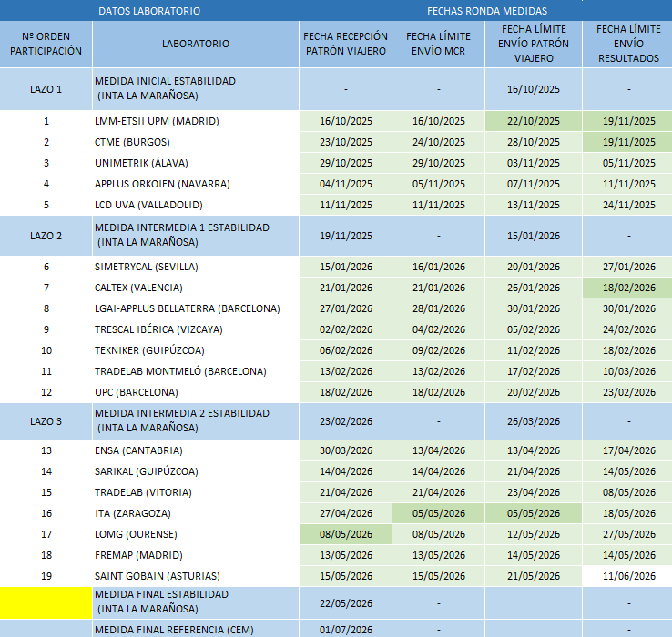The height and width of the screenshot is (637, 672).
Task: Select the ENSA (CANTABRIA) cell
Action: tap(196, 450)
